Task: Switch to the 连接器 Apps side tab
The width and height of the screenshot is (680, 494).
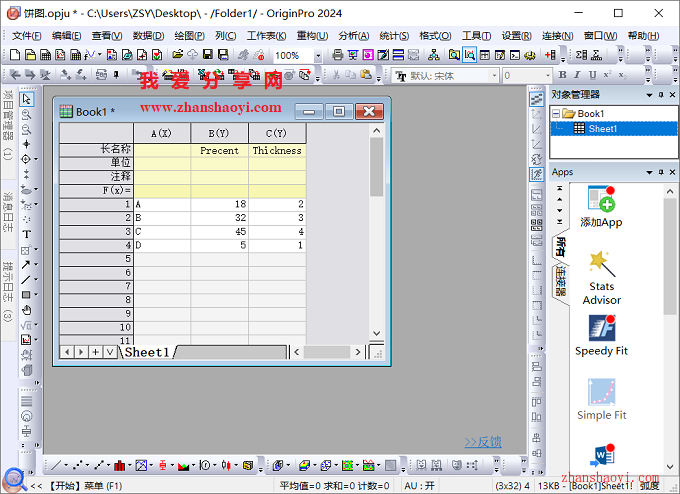Action: tap(560, 281)
